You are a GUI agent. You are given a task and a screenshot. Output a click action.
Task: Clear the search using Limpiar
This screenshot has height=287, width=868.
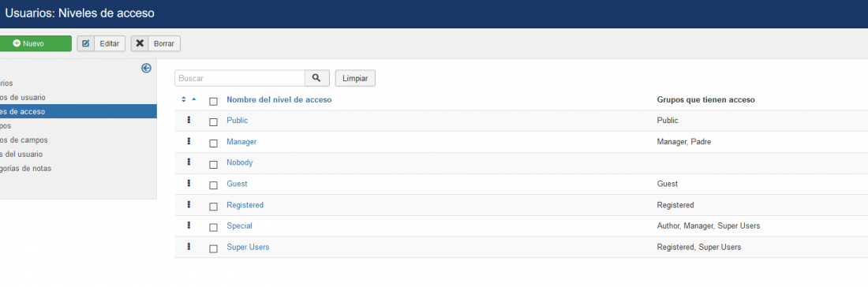coord(355,78)
